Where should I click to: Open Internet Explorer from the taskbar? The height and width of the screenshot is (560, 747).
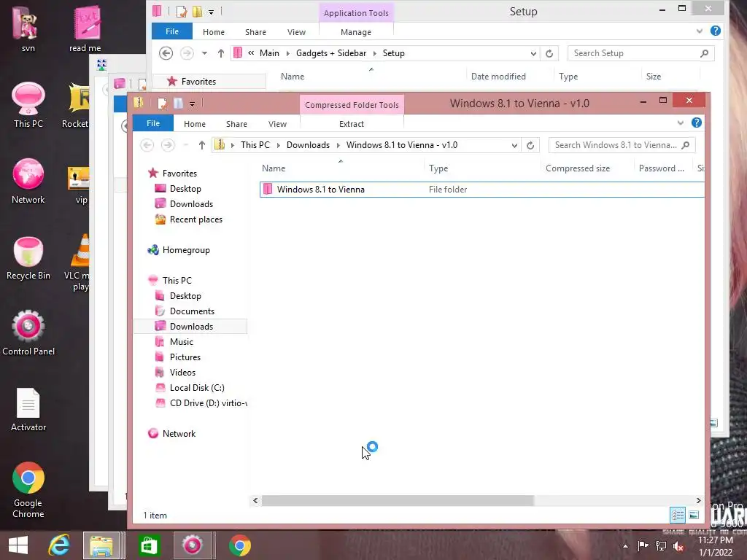point(59,545)
